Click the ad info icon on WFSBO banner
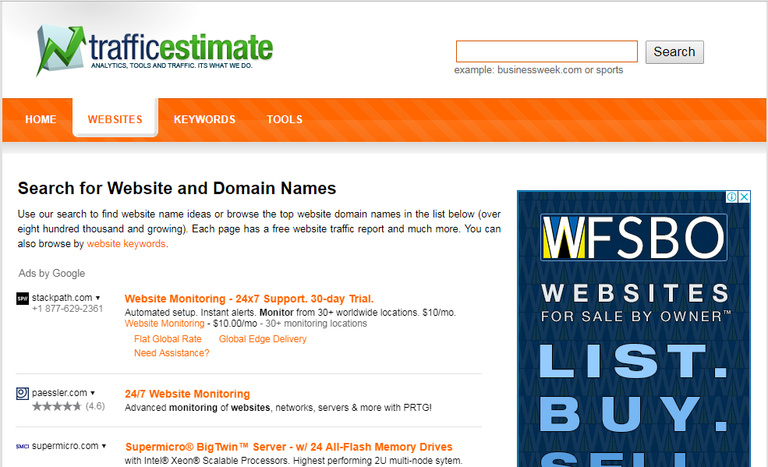 point(731,197)
